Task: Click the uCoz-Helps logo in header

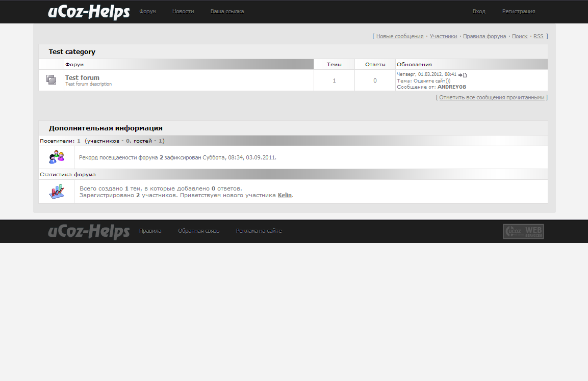Action: (x=89, y=12)
